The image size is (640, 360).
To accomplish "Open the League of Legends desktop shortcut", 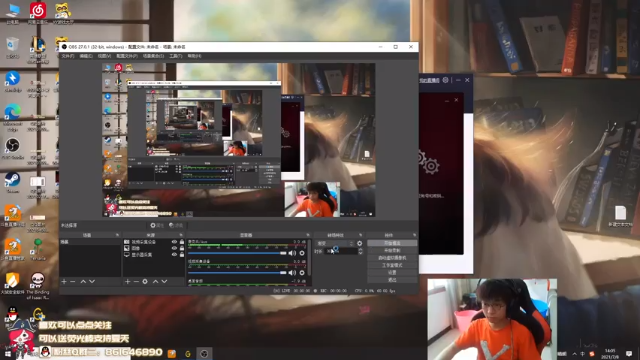I will [x=38, y=50].
